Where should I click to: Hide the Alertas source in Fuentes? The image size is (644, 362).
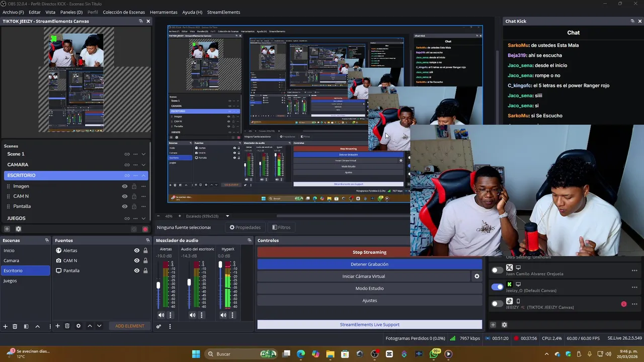click(x=136, y=250)
